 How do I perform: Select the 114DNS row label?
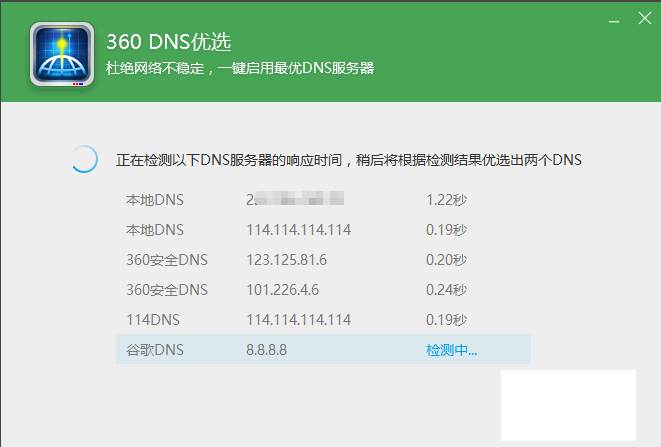(153, 320)
